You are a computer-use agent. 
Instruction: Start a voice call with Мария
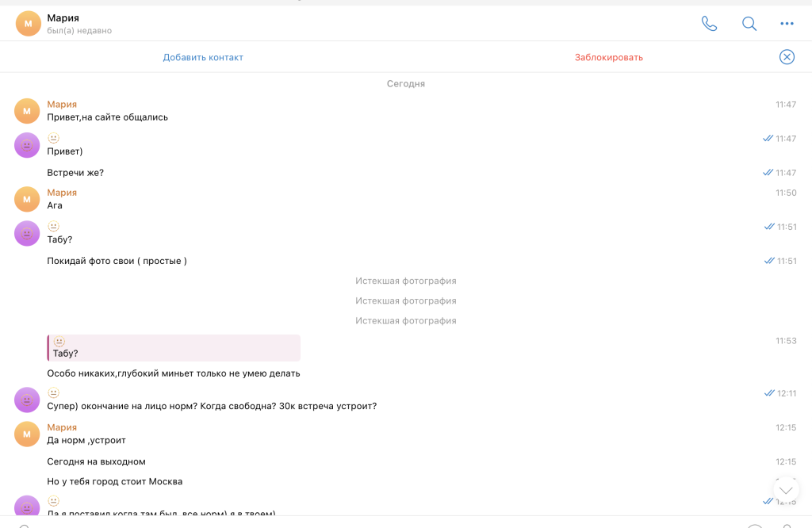[709, 24]
